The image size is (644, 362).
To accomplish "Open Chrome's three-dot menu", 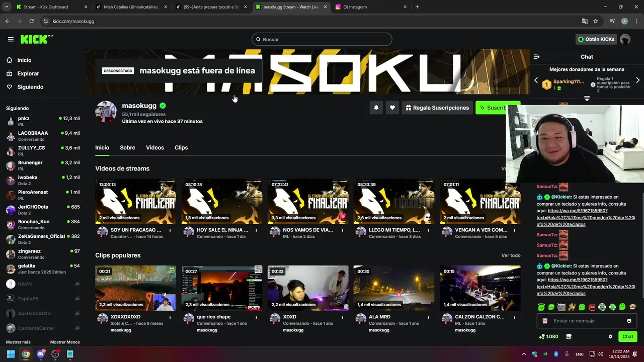I will pos(636,21).
